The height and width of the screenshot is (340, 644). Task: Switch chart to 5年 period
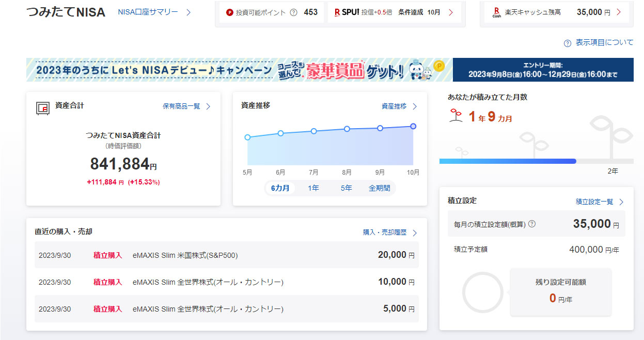click(x=346, y=188)
